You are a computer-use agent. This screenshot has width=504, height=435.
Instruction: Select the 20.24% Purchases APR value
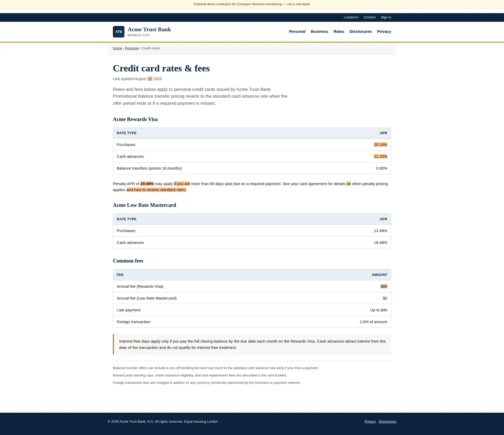click(380, 145)
